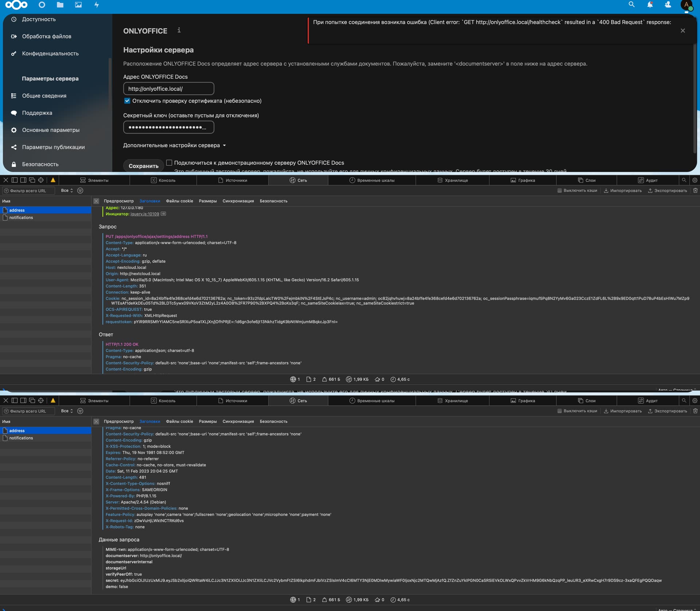Viewport: 700px width, 611px height.
Task: Open 'Доступность' in the settings sidebar
Action: (x=39, y=19)
